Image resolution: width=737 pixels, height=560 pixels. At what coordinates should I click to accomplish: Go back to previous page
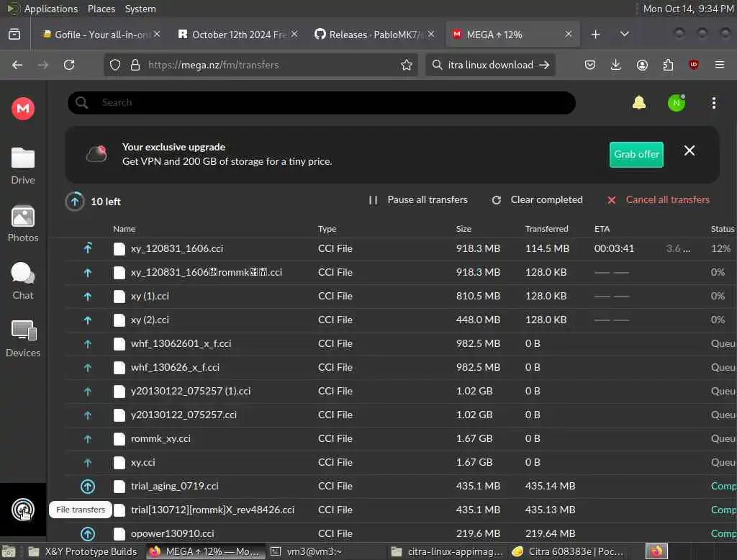17,65
